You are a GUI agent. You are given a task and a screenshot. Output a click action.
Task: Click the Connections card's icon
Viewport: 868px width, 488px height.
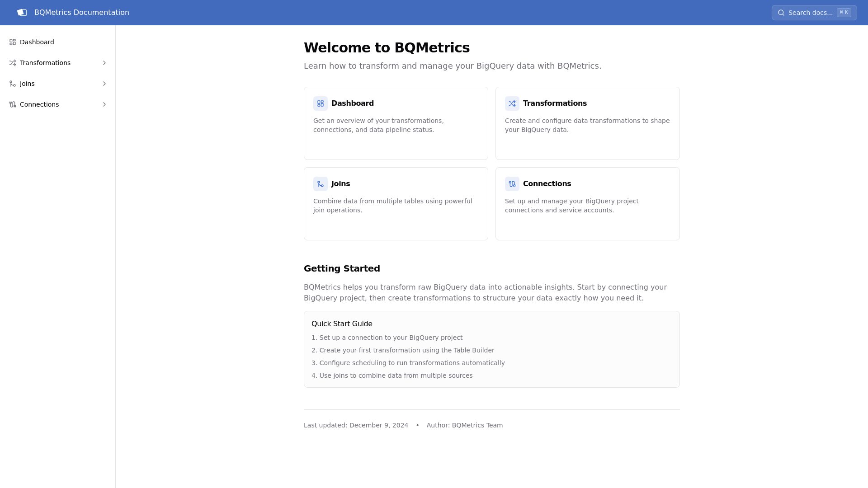[x=512, y=184]
